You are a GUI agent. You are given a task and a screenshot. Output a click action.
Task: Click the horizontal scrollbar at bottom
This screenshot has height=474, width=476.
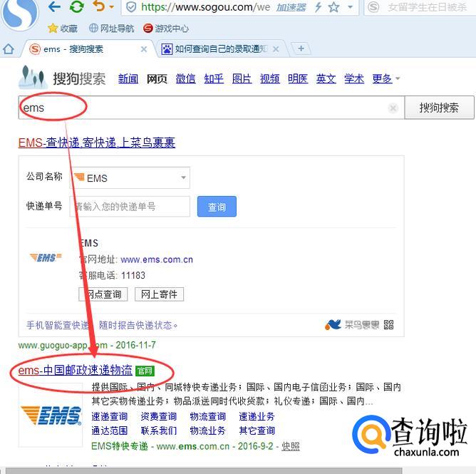[204, 470]
